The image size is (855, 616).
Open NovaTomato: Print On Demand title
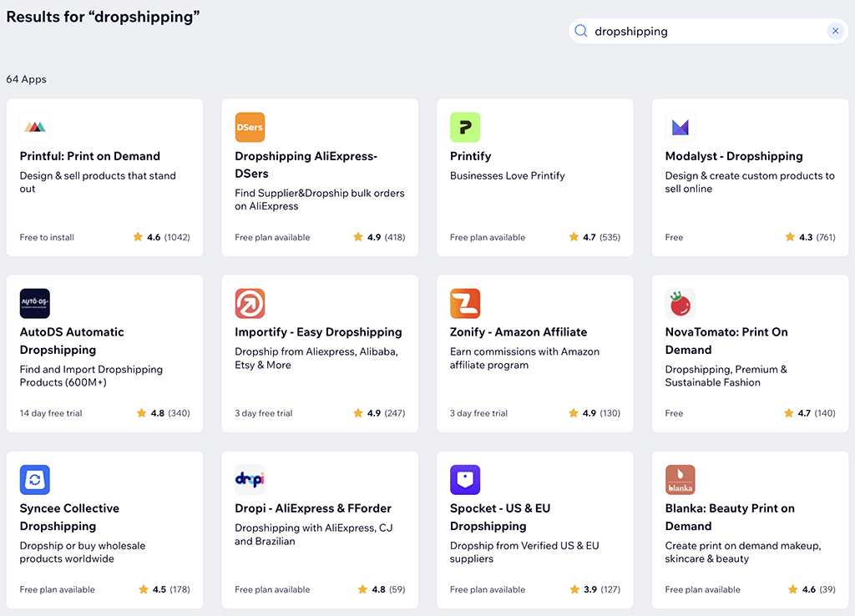point(726,341)
